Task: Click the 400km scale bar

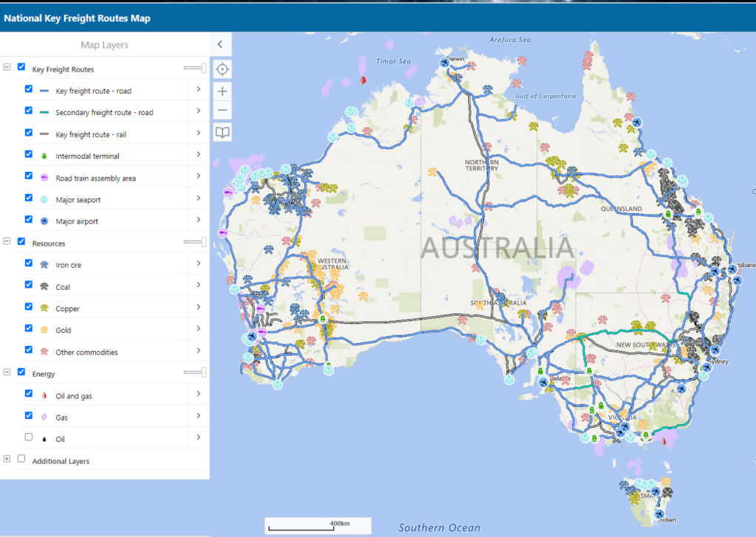Action: tap(317, 525)
